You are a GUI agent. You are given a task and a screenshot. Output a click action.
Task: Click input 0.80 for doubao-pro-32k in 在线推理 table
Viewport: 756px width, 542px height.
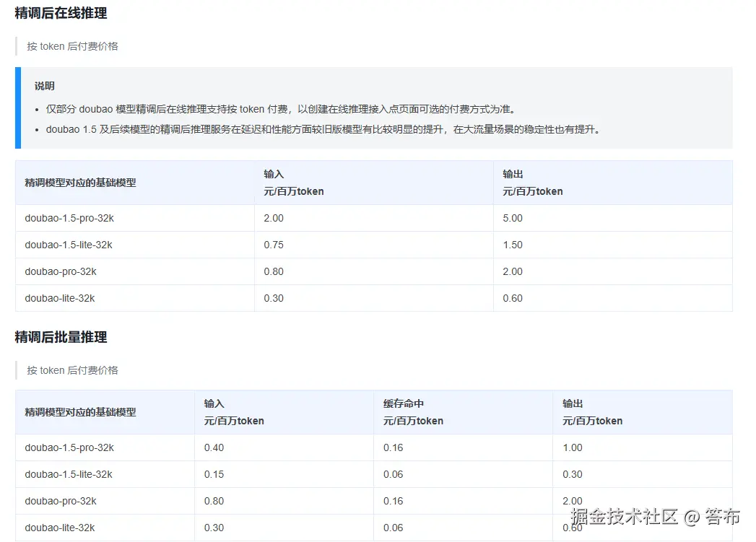(x=274, y=271)
